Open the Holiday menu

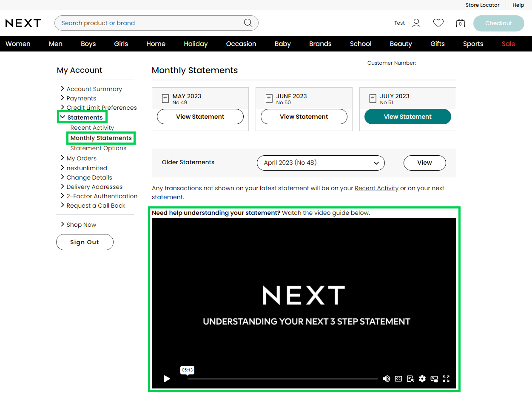(196, 44)
